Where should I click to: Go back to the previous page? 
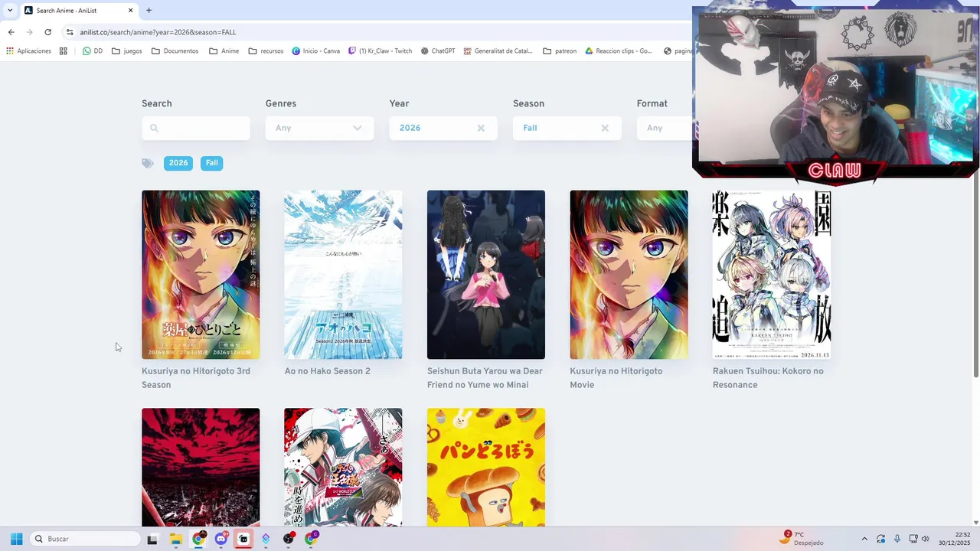click(11, 32)
